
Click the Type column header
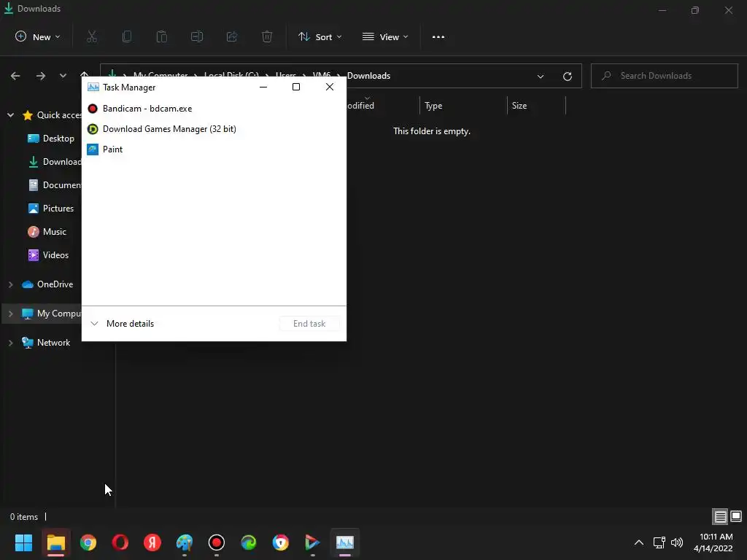pyautogui.click(x=463, y=106)
